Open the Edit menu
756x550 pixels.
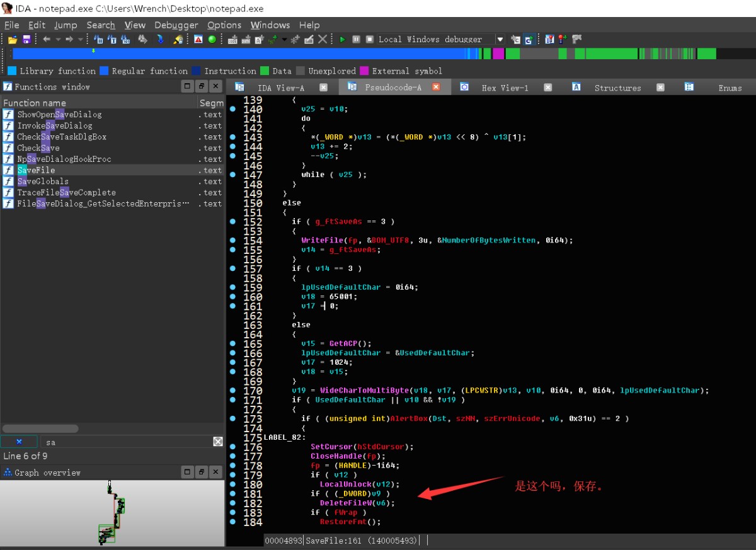click(37, 25)
